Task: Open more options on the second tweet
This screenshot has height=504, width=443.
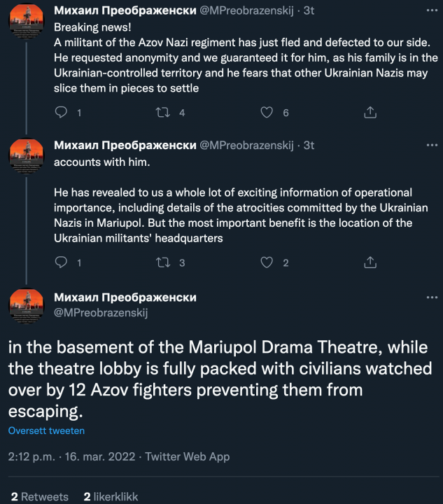Action: click(x=431, y=145)
